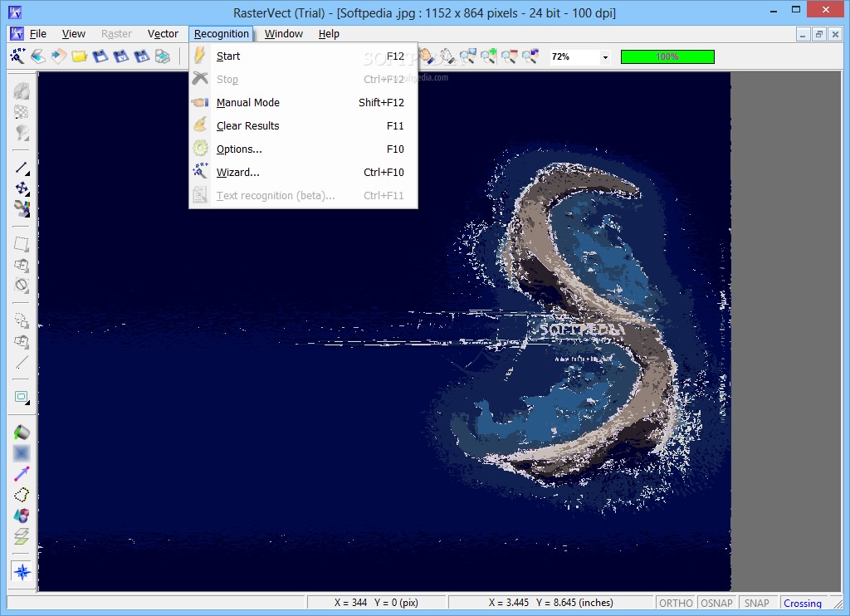This screenshot has height=616, width=850.
Task: Click the vectorized Softpedia image canvas
Action: point(384,331)
